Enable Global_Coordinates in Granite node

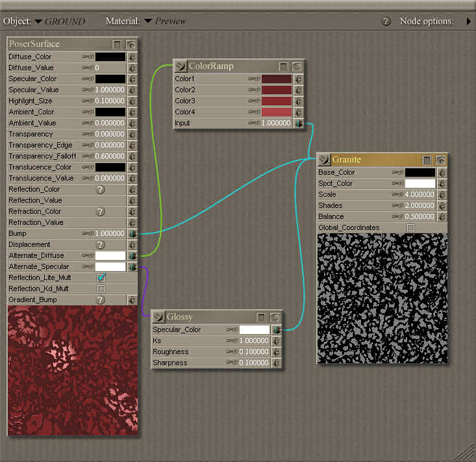tap(410, 228)
